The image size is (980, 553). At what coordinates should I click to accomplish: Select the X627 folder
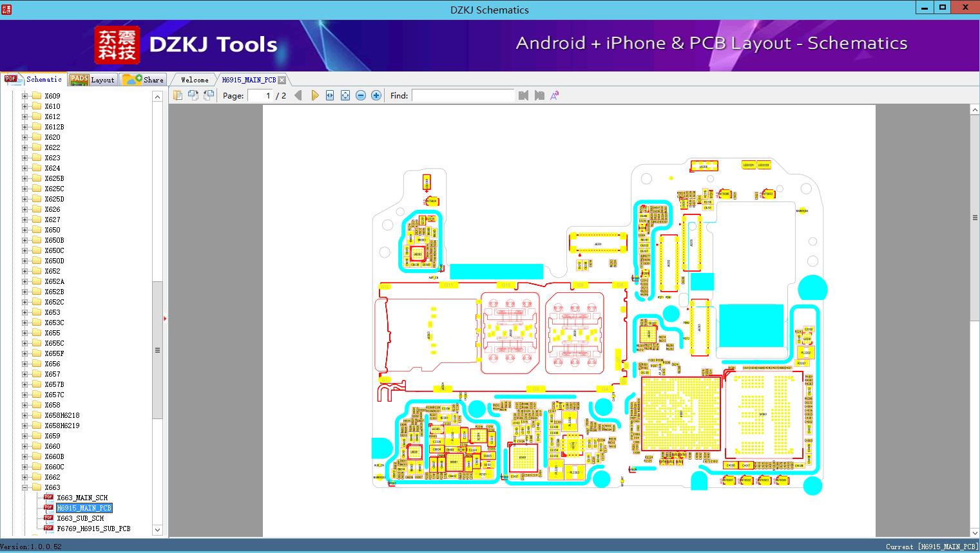click(x=52, y=220)
